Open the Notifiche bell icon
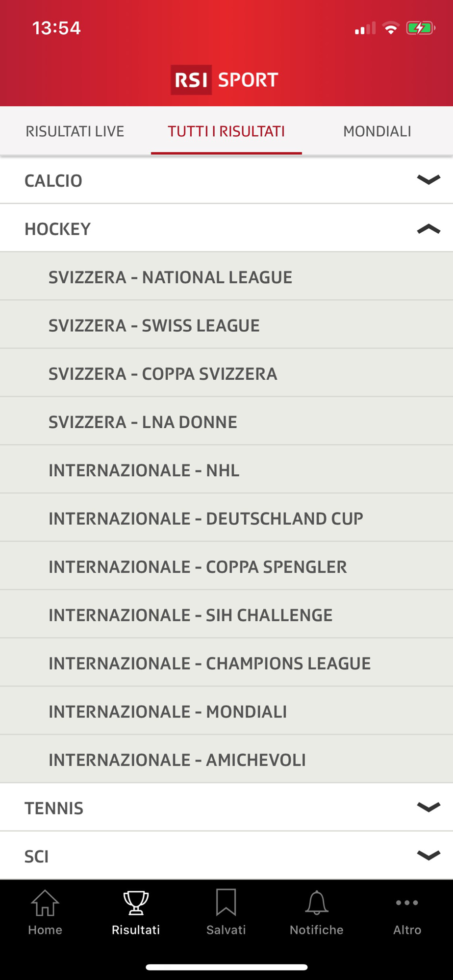The width and height of the screenshot is (453, 980). click(x=317, y=903)
